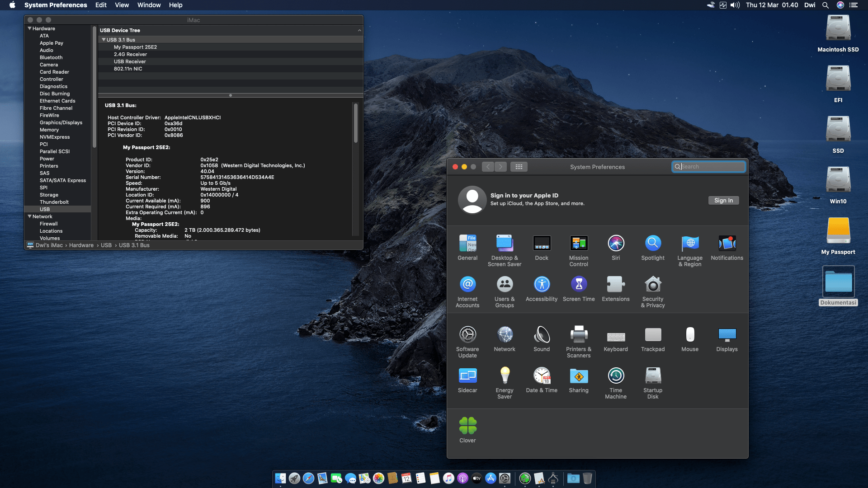The width and height of the screenshot is (868, 488).
Task: Collapse the Hardware section in the sidebar
Action: click(29, 28)
